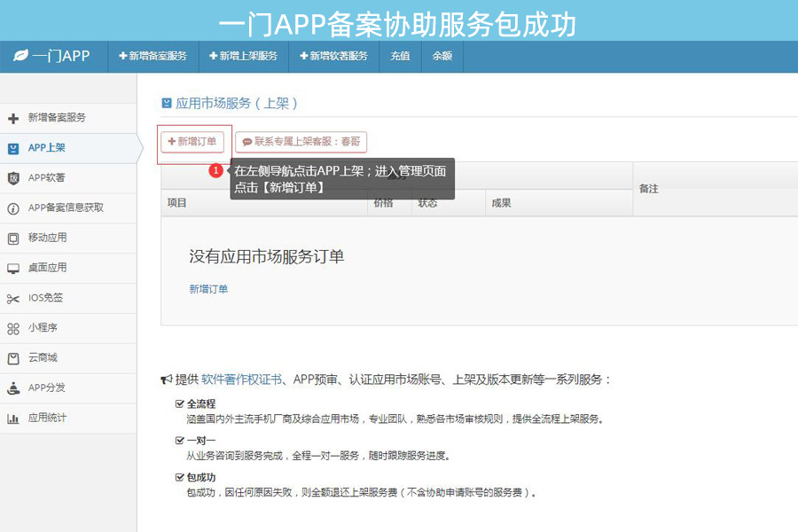The height and width of the screenshot is (532, 798).
Task: Open the 软件著作权证书 link
Action: 241,379
